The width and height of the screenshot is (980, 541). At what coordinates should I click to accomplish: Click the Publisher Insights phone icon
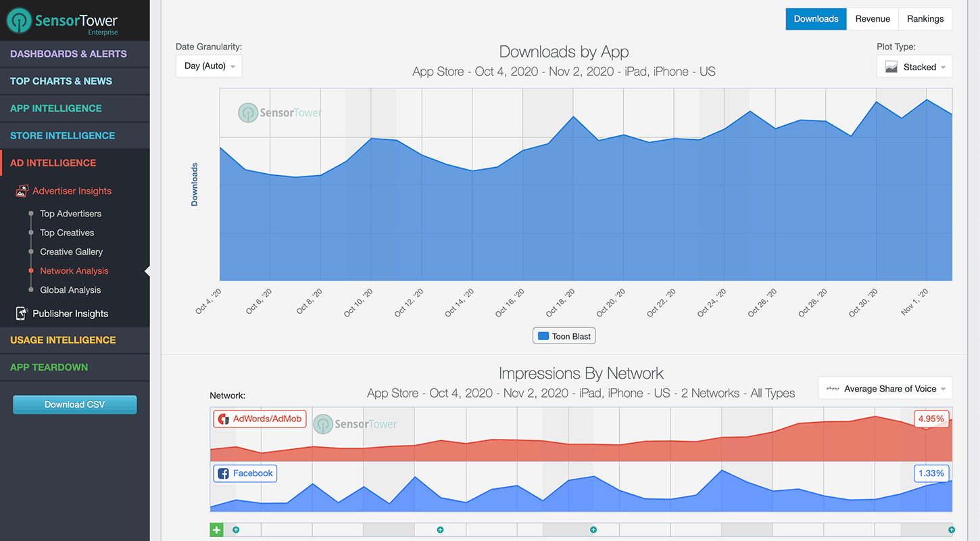[x=22, y=314]
